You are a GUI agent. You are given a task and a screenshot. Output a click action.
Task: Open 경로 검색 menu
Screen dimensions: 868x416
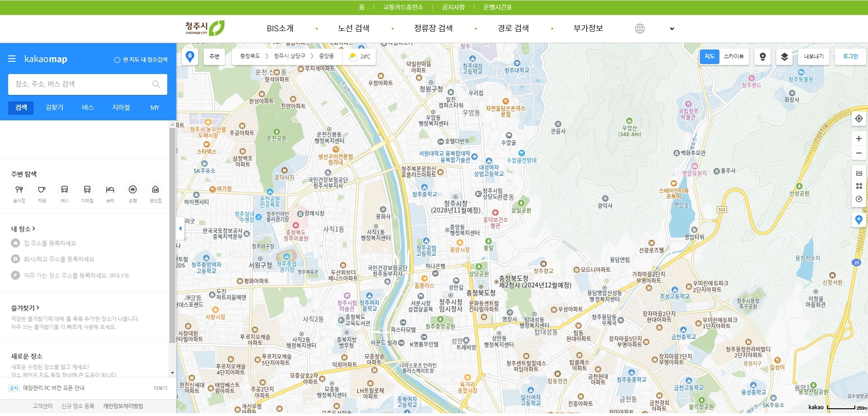pos(513,28)
